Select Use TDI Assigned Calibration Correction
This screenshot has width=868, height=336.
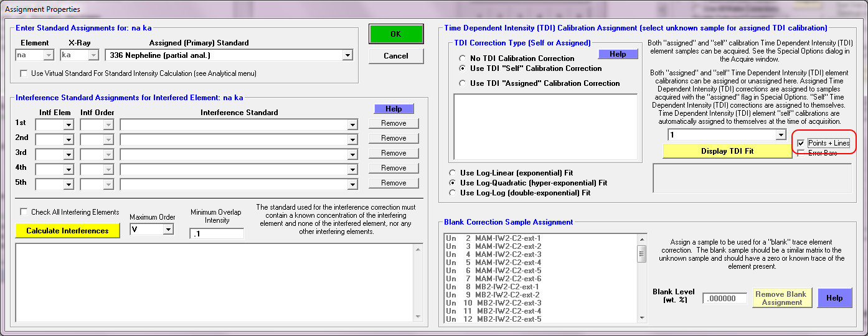click(463, 83)
